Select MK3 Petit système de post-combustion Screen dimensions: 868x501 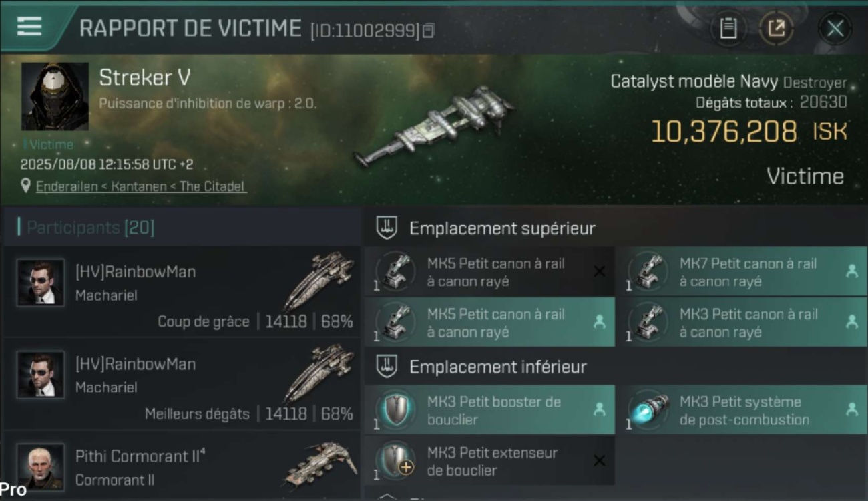[x=741, y=410]
